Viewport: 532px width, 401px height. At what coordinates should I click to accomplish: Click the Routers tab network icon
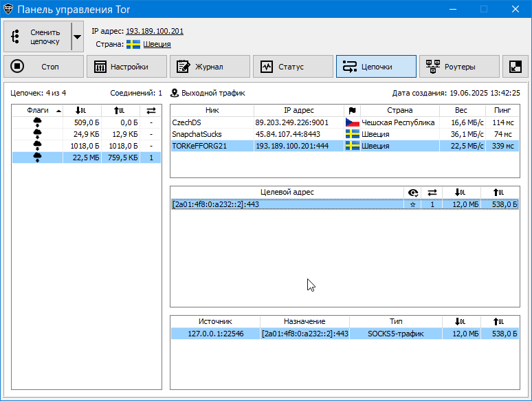point(432,67)
